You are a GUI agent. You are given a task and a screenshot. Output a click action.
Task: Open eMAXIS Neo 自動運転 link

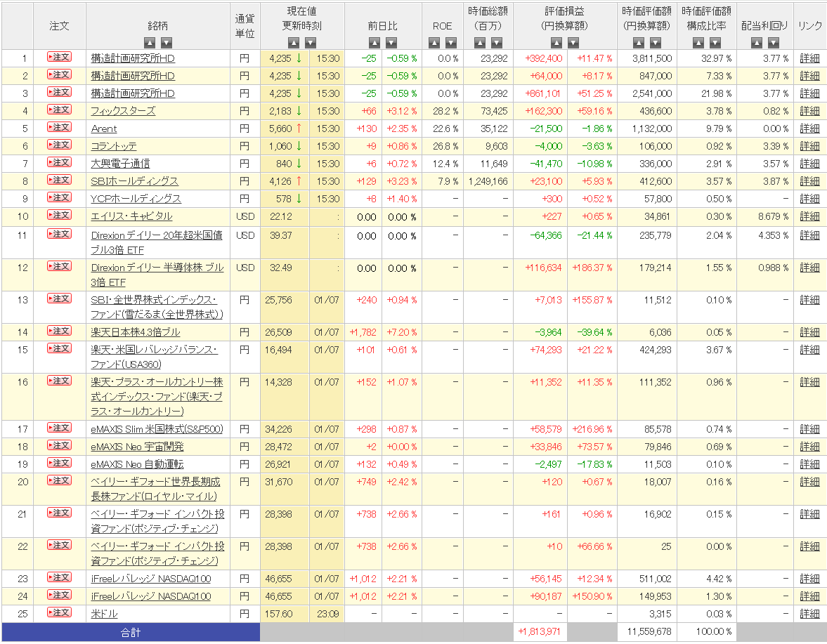pos(137,464)
